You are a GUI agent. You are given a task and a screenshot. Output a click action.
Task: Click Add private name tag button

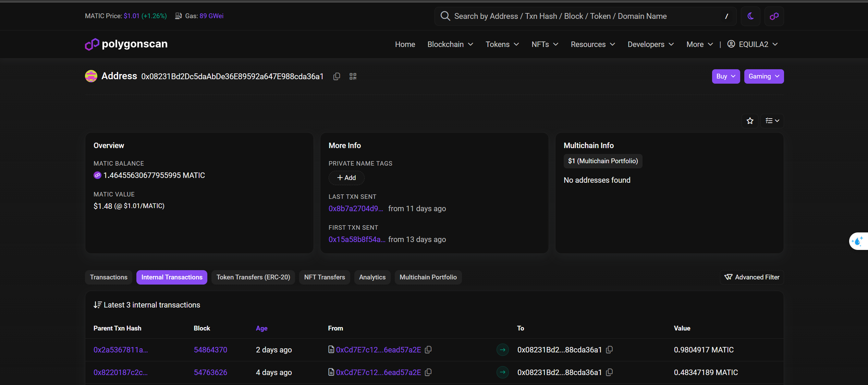tap(346, 178)
